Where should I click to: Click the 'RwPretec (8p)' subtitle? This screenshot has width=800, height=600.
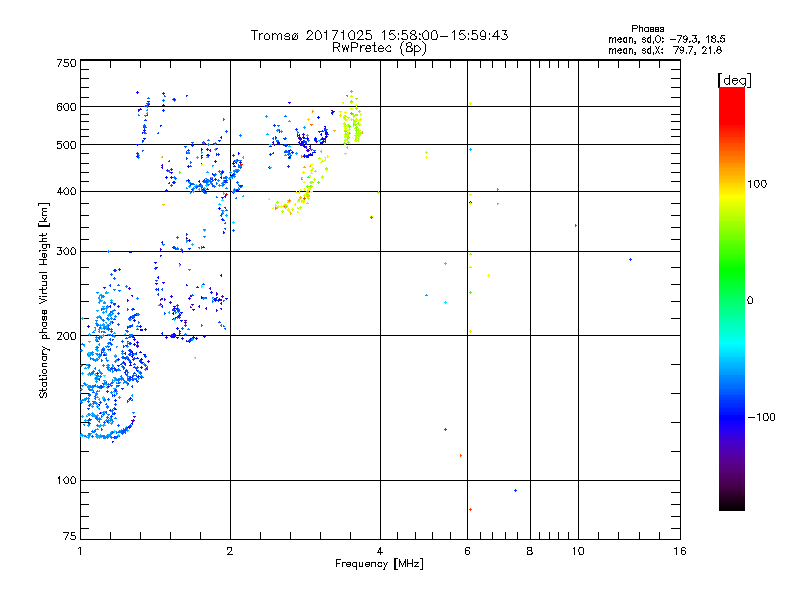[x=379, y=48]
